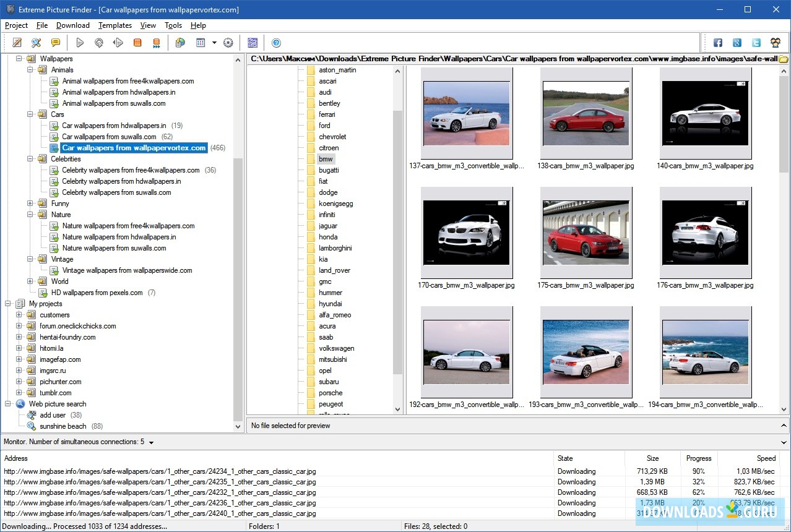
Task: Expand the Funny wallpapers tree node
Action: (x=30, y=203)
